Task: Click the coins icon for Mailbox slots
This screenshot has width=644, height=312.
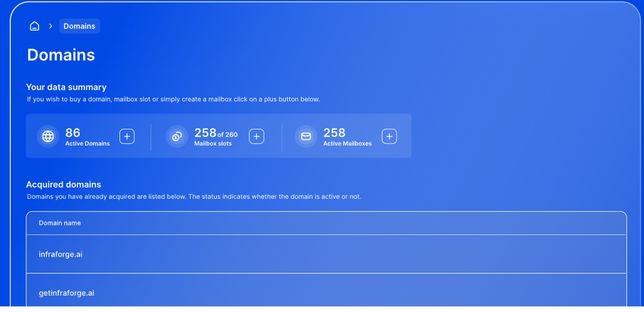Action: pyautogui.click(x=177, y=136)
